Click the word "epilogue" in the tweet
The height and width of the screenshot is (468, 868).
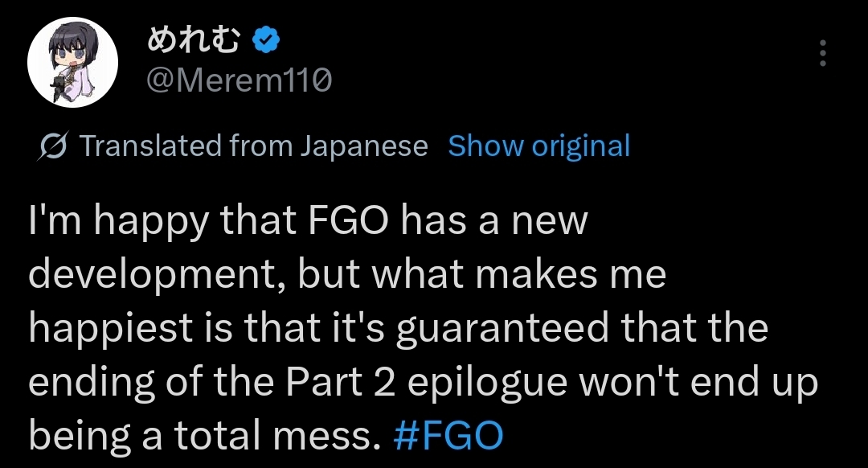(488, 384)
